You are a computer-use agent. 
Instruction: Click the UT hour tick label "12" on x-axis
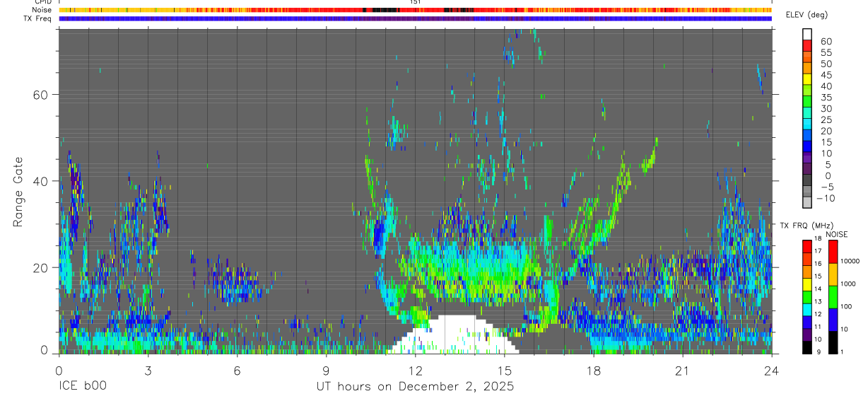(415, 371)
